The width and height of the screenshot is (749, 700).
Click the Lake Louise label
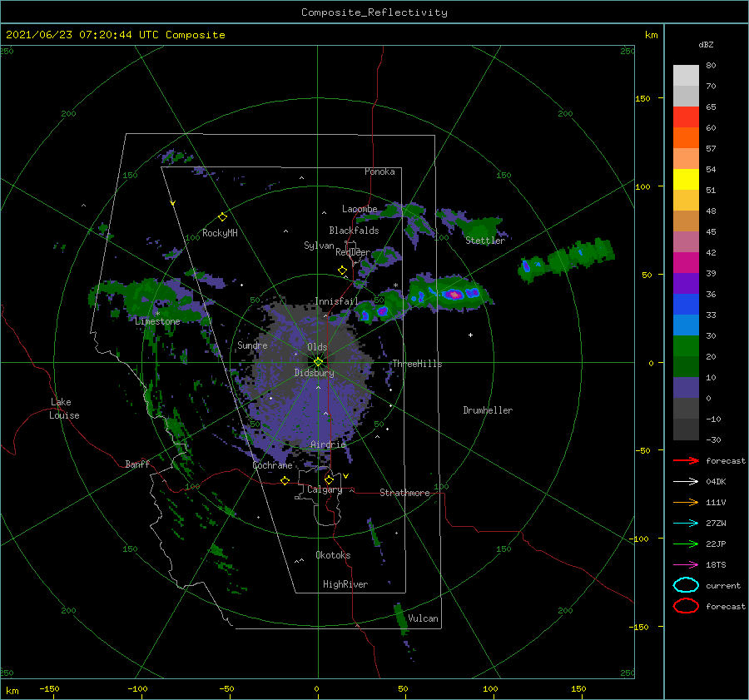click(64, 409)
